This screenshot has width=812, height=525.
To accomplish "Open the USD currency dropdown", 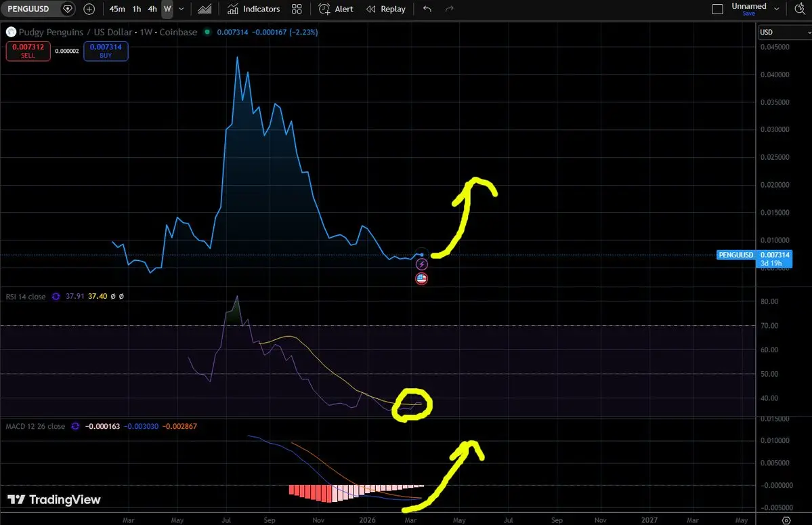I will [x=784, y=32].
